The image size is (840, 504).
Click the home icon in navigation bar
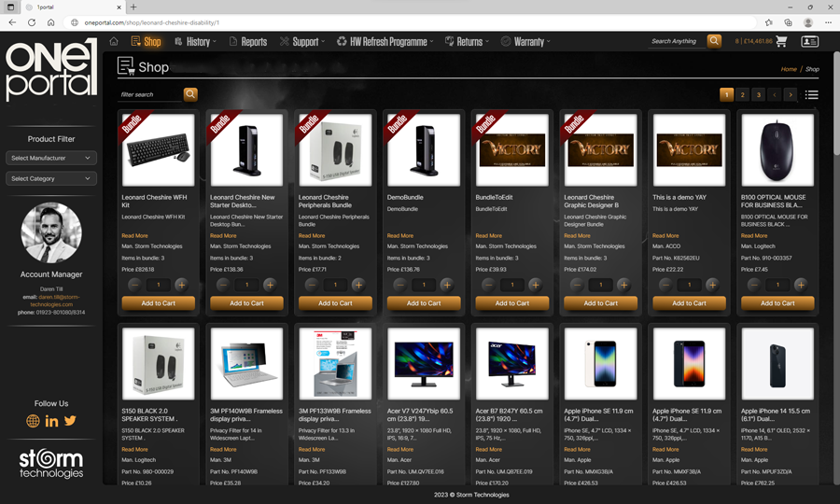coord(114,42)
